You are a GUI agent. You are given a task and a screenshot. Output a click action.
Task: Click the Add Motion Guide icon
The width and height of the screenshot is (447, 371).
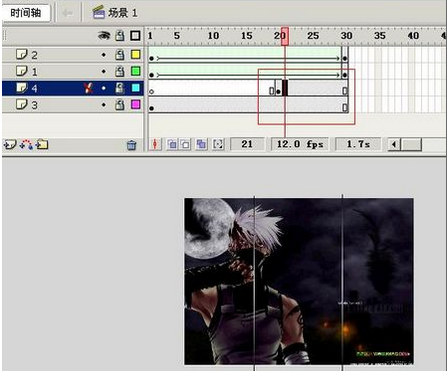click(27, 145)
